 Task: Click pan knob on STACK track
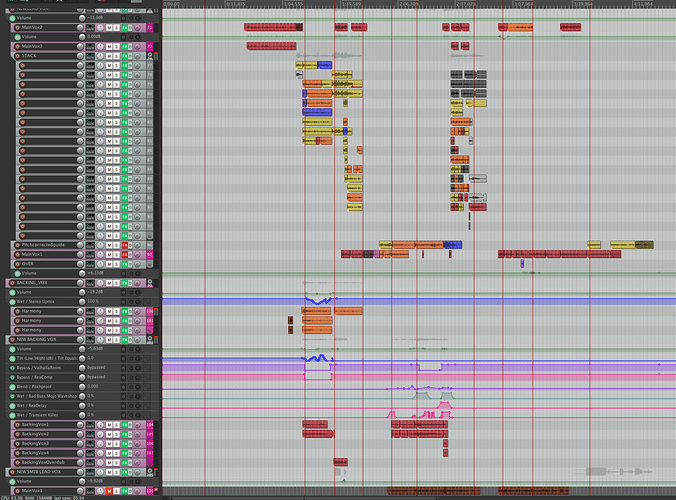point(100,56)
